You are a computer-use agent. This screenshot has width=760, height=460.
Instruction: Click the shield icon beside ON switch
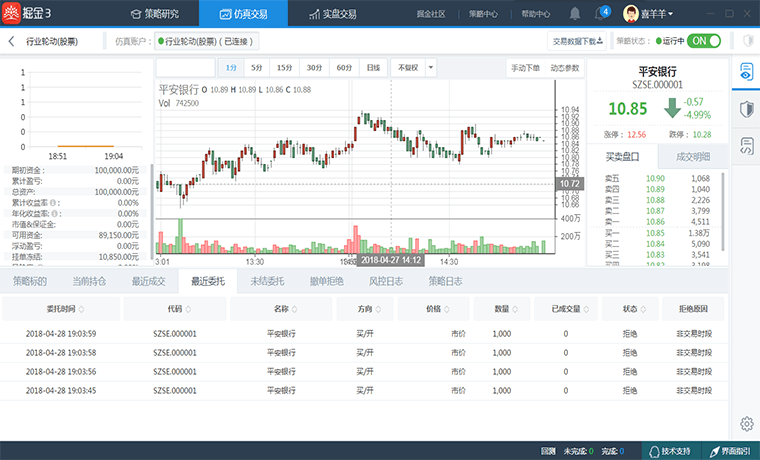click(x=748, y=41)
